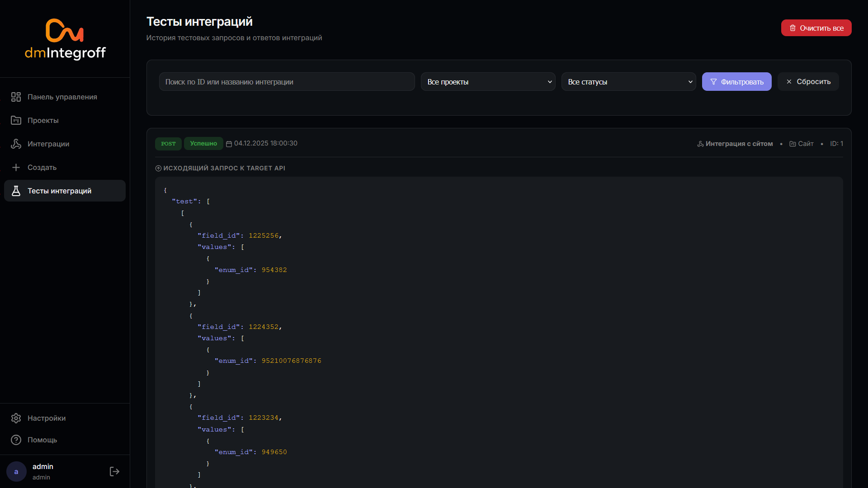This screenshot has height=488, width=868.
Task: Click the red "Очистить все" button
Action: (816, 28)
